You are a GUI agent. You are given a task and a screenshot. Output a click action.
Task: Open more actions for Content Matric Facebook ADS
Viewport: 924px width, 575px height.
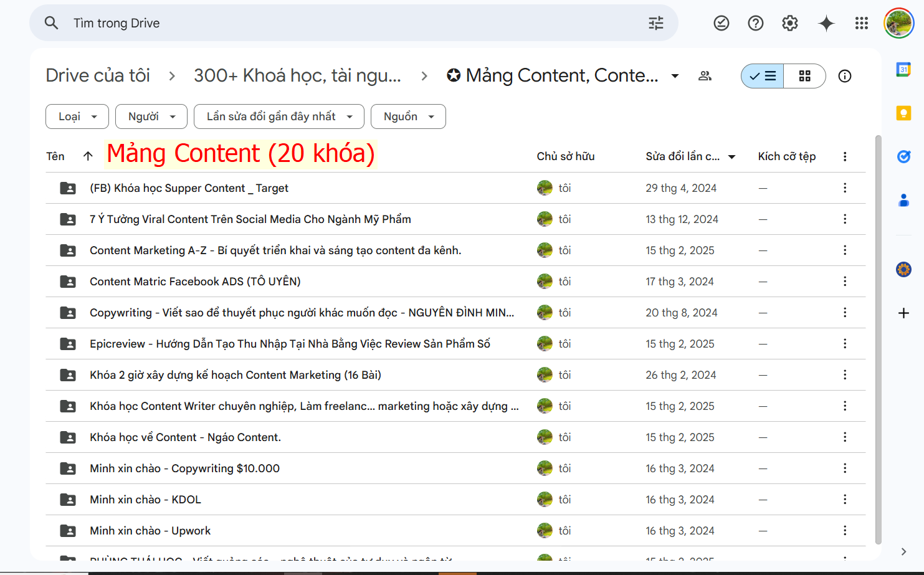[x=845, y=281]
